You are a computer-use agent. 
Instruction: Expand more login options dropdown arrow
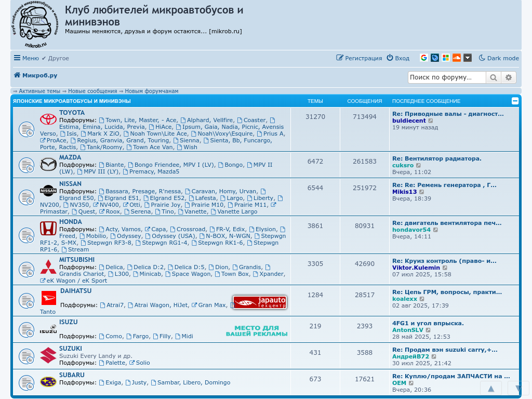(468, 58)
